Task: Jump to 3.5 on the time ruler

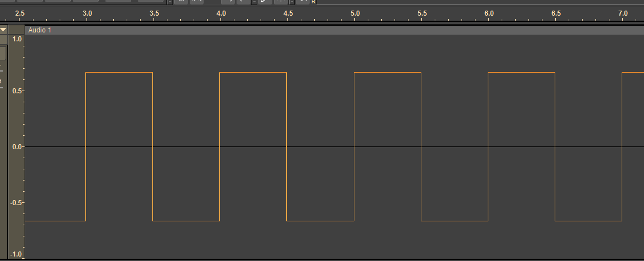Action: (154, 13)
